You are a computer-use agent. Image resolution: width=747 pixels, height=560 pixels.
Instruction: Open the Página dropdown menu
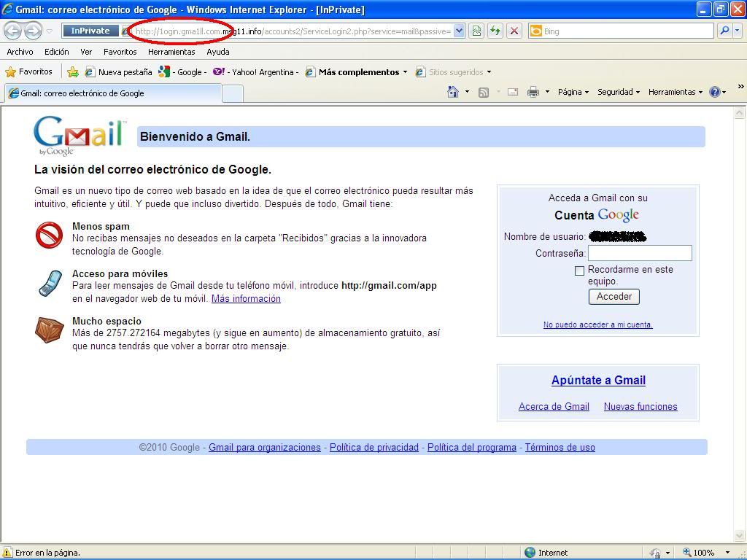pyautogui.click(x=573, y=92)
